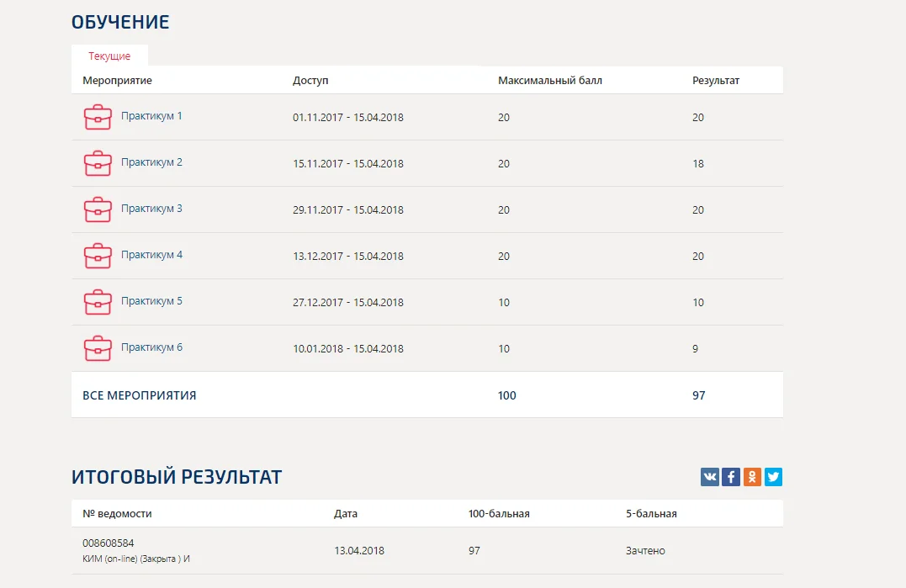Click the КИМ (on-line) (Закрыта) И note
The width and height of the screenshot is (906, 588).
pyautogui.click(x=136, y=559)
